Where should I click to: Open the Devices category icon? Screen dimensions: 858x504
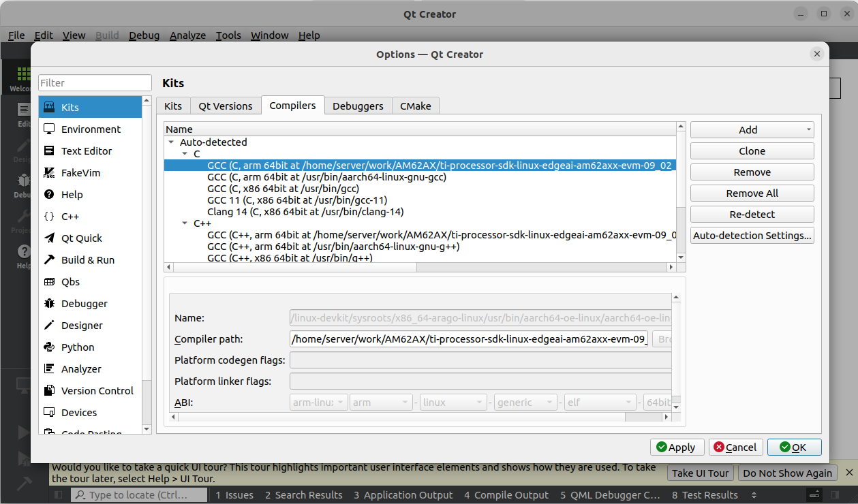(49, 413)
